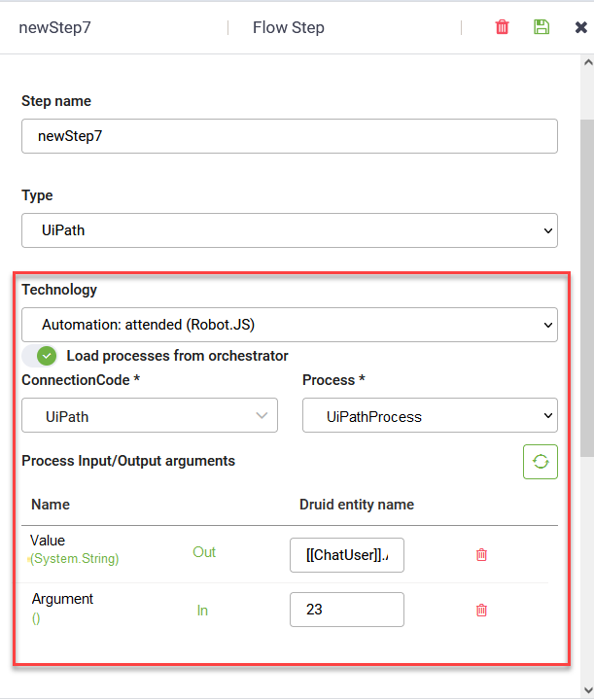Click the Argument name text

pos(62,599)
